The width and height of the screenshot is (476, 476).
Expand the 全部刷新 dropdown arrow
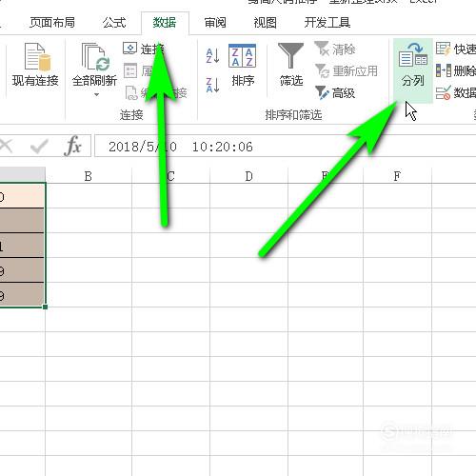click(x=96, y=94)
